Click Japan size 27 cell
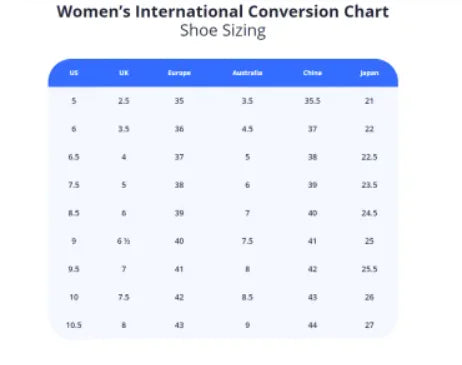 click(369, 325)
